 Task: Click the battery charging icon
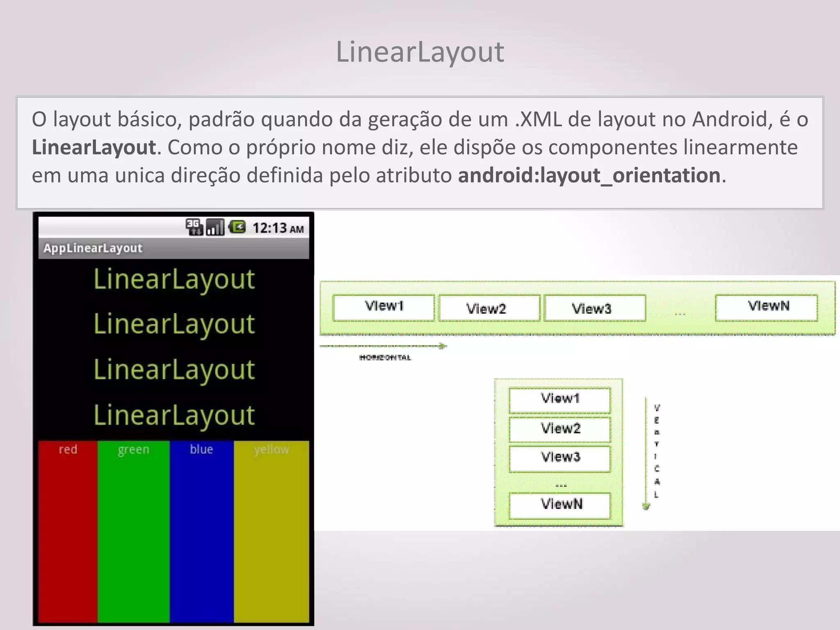237,226
